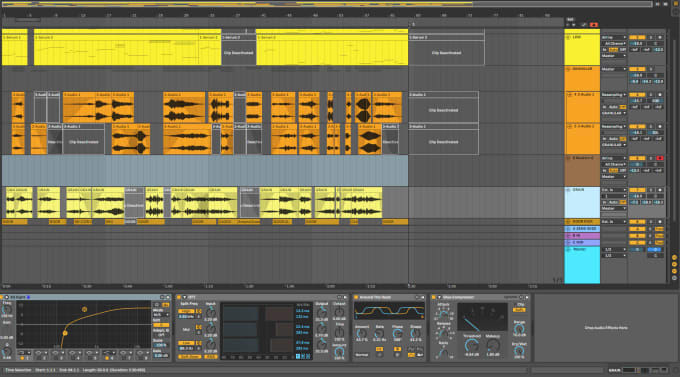680x377 pixels.
Task: Select the GRAIN track header
Action: pos(582,203)
